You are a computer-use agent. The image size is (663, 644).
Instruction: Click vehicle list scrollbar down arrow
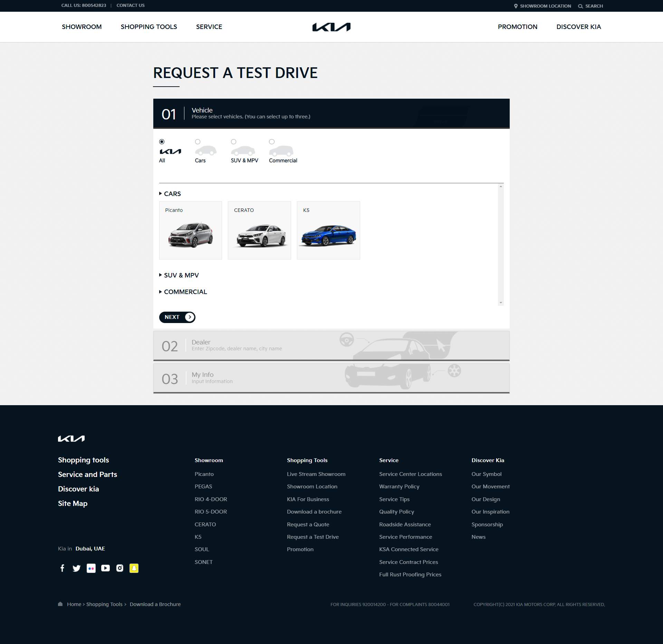pos(501,303)
